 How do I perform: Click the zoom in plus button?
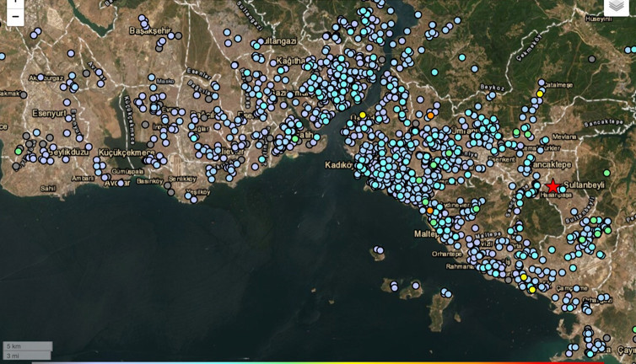(x=15, y=3)
